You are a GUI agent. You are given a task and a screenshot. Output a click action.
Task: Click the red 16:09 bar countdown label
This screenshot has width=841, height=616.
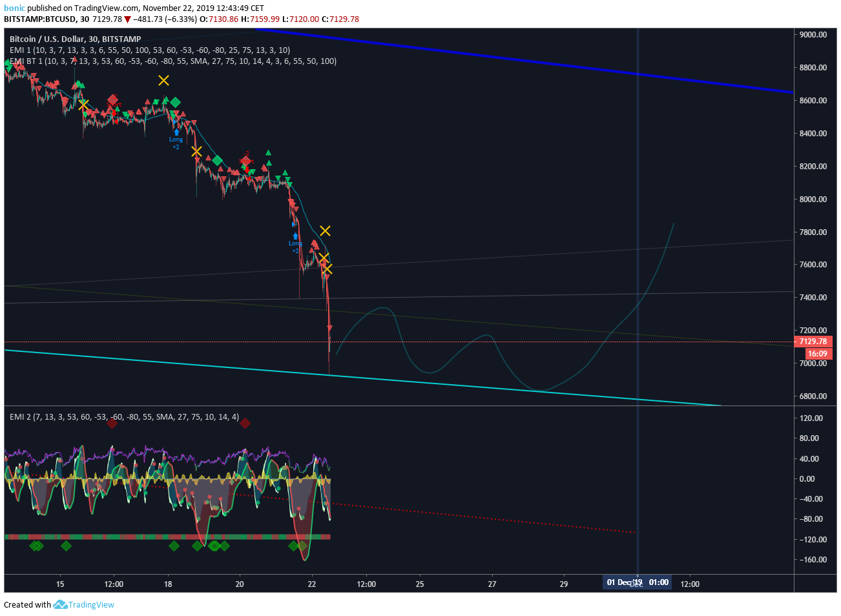pyautogui.click(x=818, y=354)
